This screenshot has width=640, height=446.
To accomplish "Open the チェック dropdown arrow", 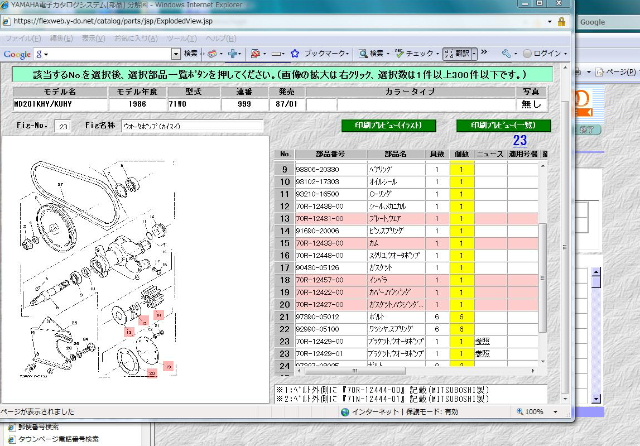I will click(437, 54).
